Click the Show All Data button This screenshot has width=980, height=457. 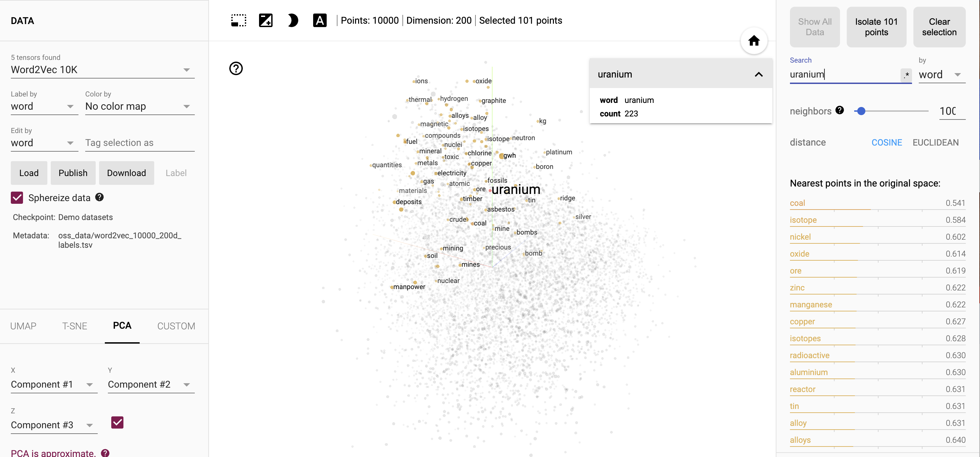(x=814, y=26)
